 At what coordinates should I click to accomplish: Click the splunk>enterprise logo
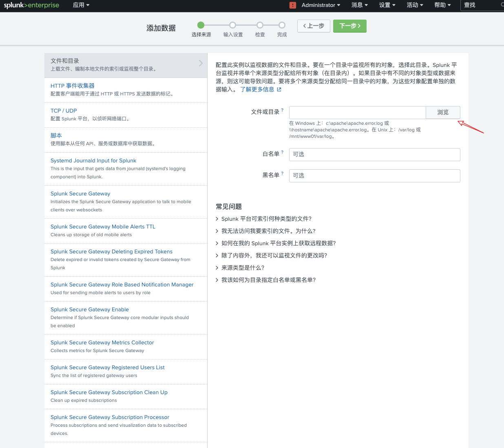[x=31, y=5]
